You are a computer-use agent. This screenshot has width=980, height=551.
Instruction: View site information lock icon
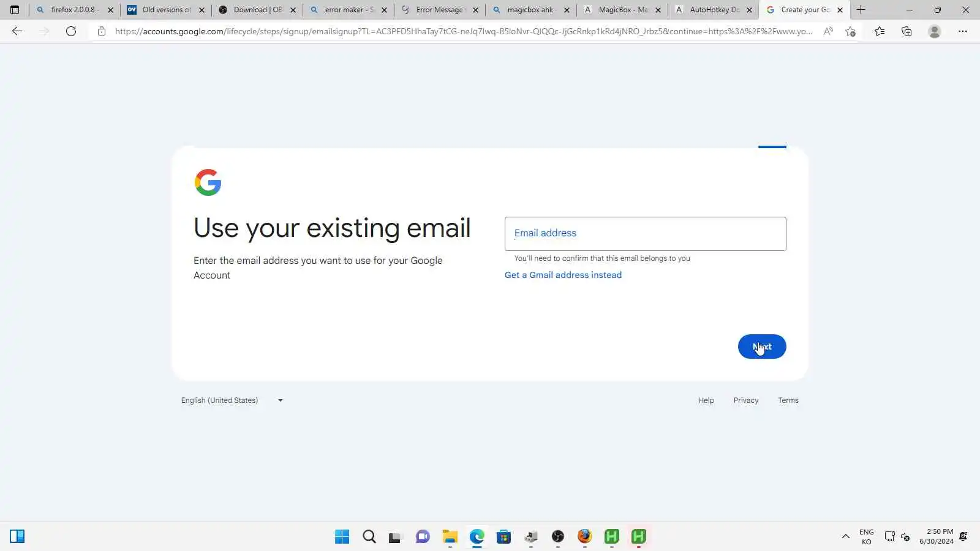point(102,31)
